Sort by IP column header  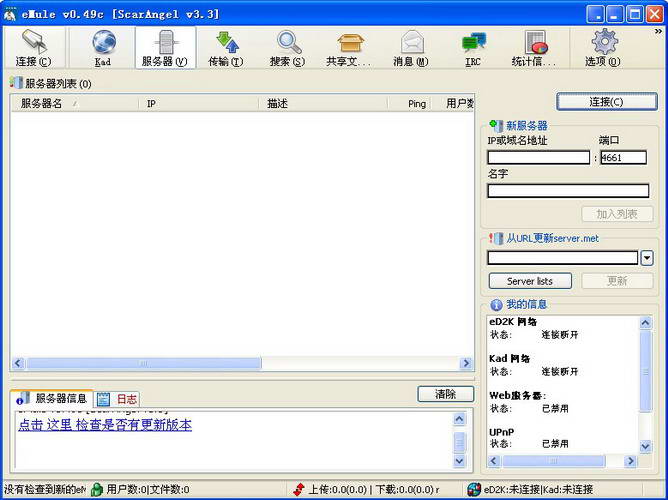(x=199, y=103)
